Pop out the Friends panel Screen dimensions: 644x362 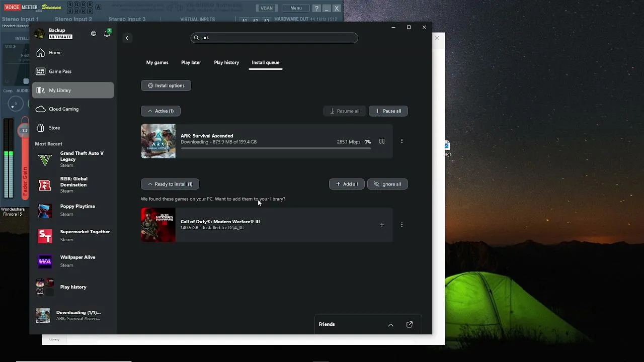410,325
